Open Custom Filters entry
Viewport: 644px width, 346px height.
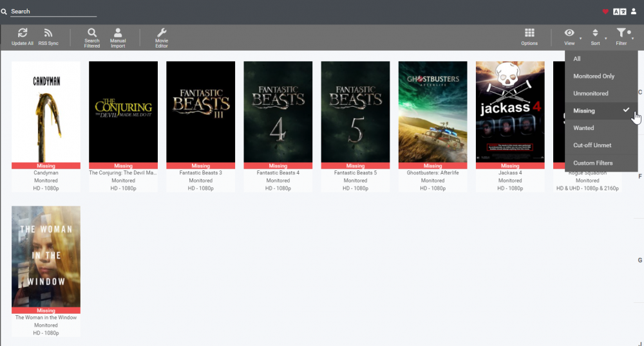click(x=601, y=163)
